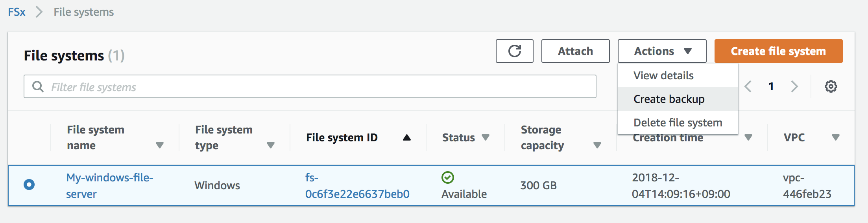Screen dimensions: 868x223
Task: Click the File system ID column header
Action: point(342,137)
